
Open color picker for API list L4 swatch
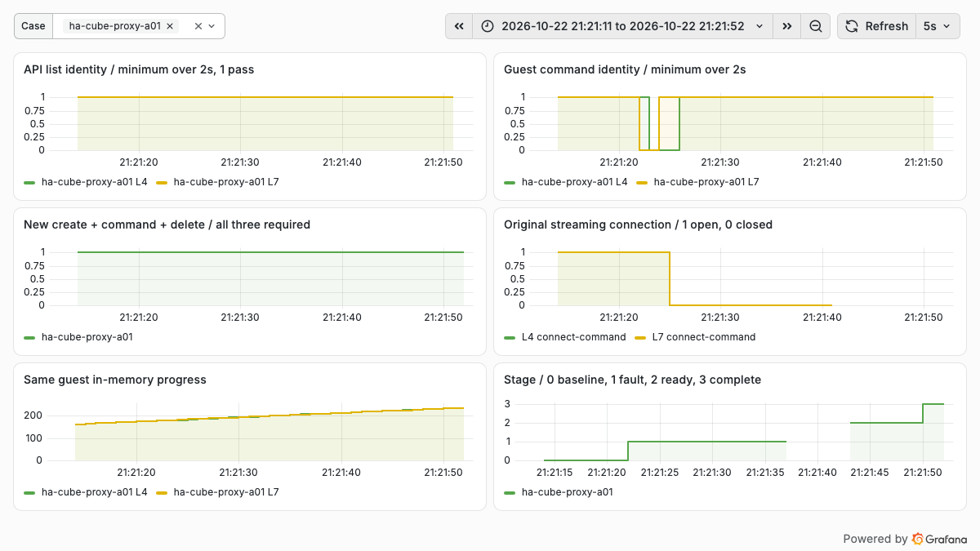tap(30, 182)
